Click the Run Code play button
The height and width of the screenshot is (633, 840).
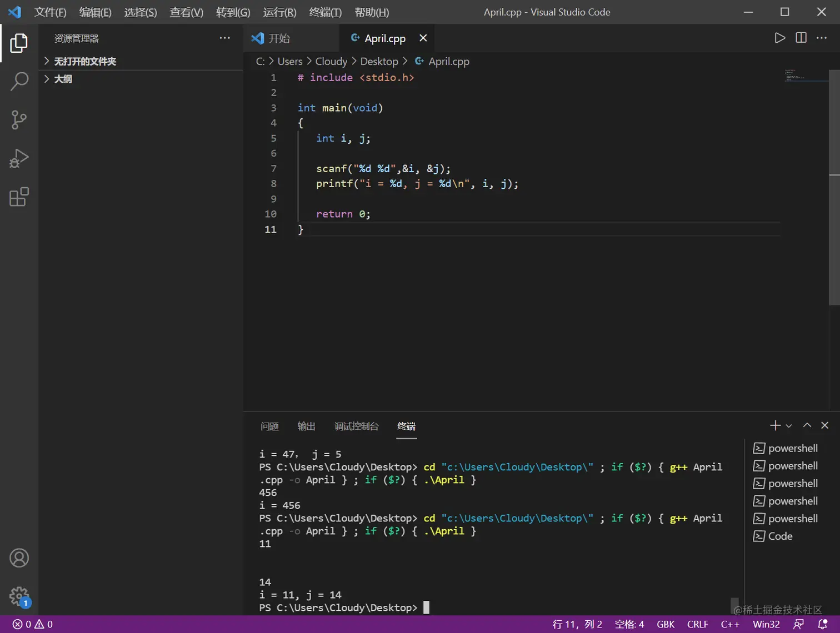780,38
